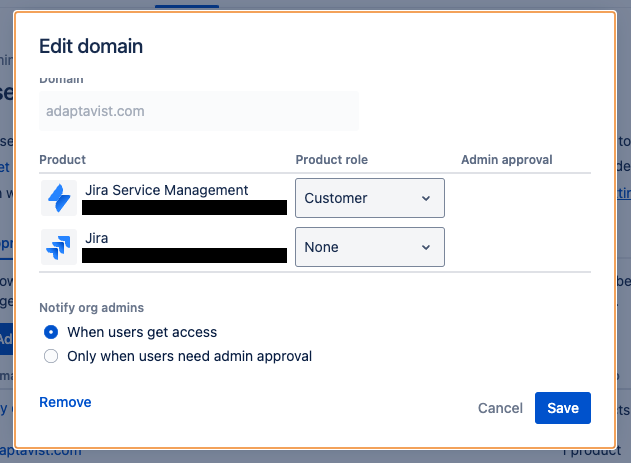The height and width of the screenshot is (463, 631).
Task: Click the Jira product icon
Action: (59, 247)
